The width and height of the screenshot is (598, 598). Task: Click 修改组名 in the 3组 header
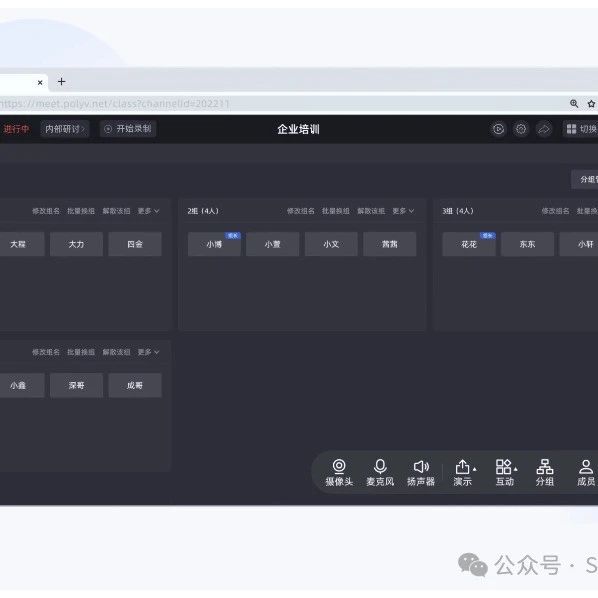pyautogui.click(x=555, y=211)
